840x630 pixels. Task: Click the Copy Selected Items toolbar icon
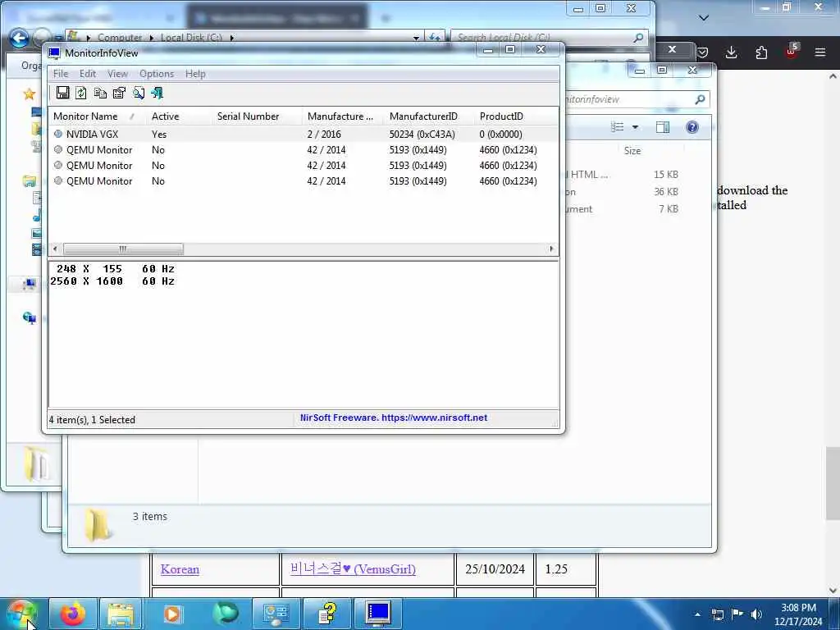[100, 94]
